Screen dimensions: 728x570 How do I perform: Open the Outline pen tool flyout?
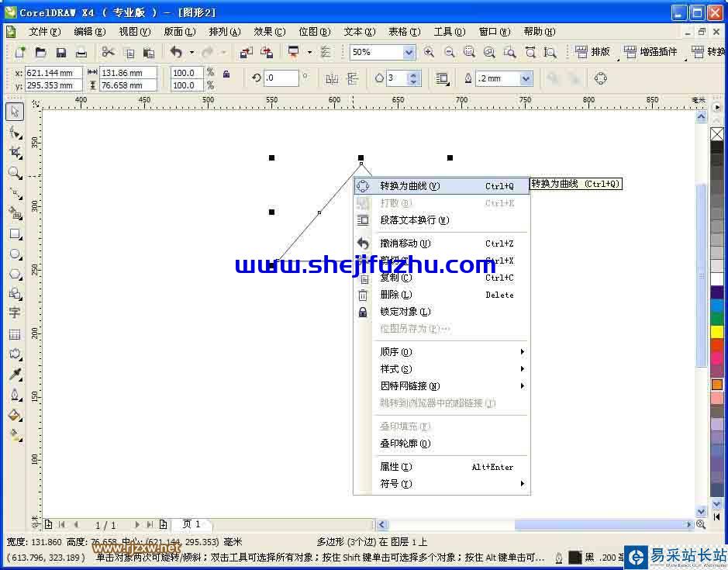click(x=15, y=395)
